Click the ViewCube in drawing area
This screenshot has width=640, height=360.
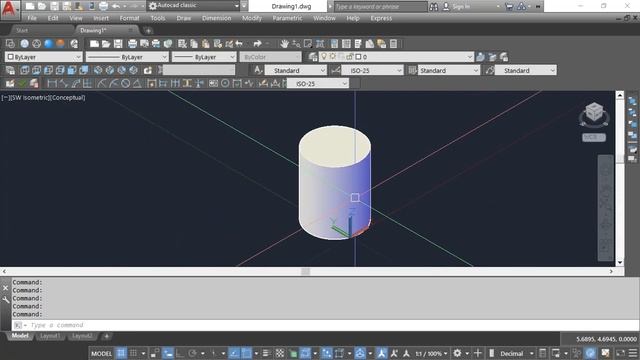pos(594,112)
